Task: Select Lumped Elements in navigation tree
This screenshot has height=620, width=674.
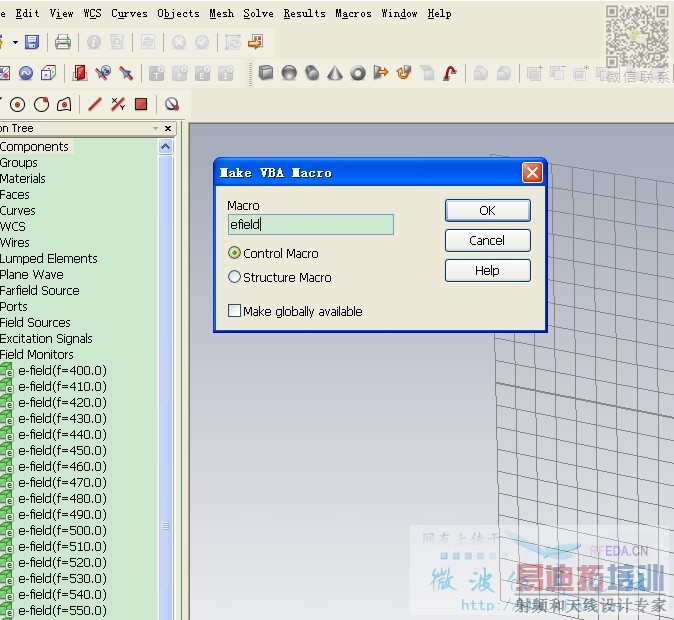Action: pos(49,258)
